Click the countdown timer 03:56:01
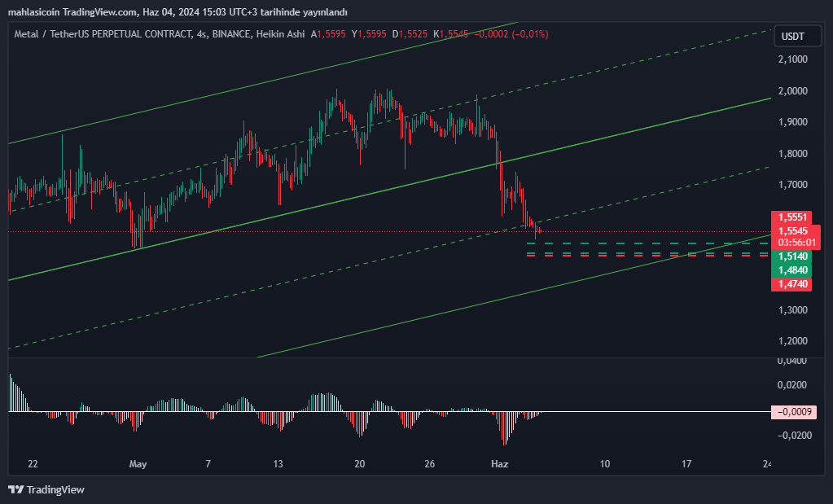Viewport: 833px width, 504px height. point(796,243)
